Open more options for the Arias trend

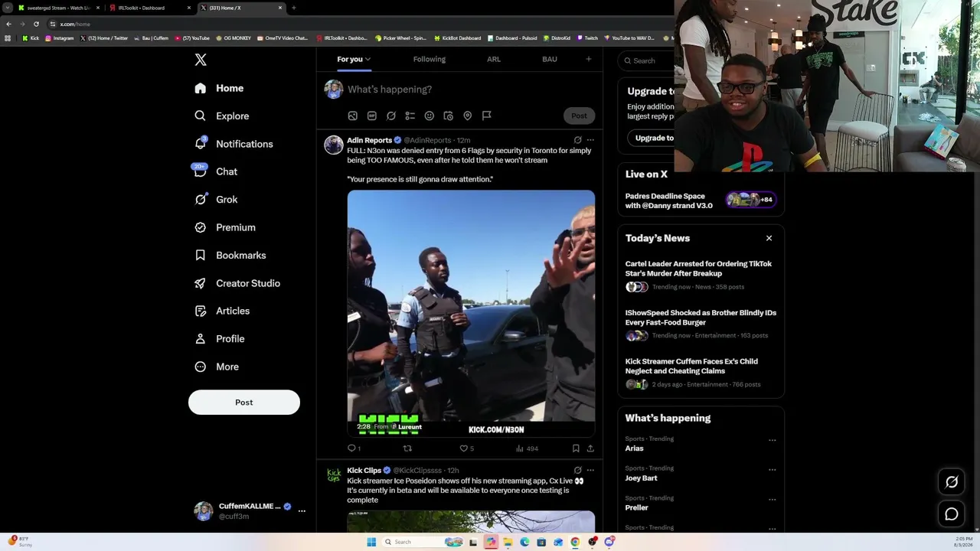(772, 440)
